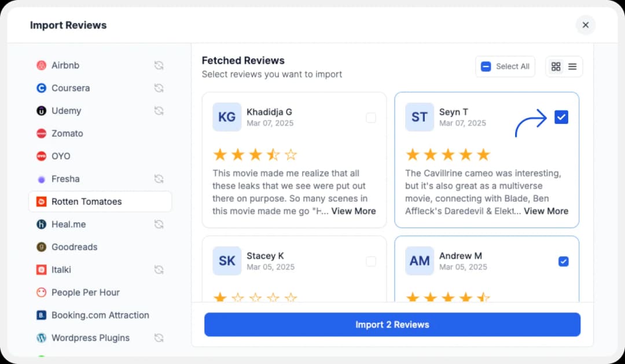Click the Rotten Tomatoes icon
Image resolution: width=625 pixels, height=364 pixels.
(42, 201)
